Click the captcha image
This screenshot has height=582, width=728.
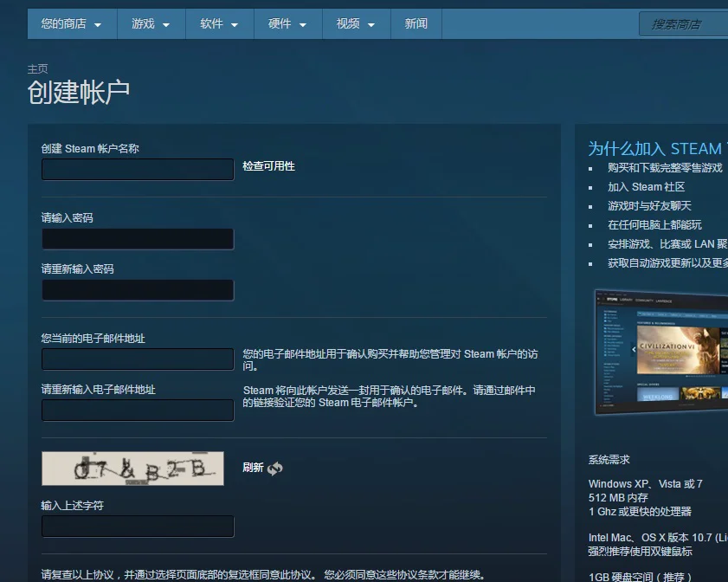pos(132,469)
